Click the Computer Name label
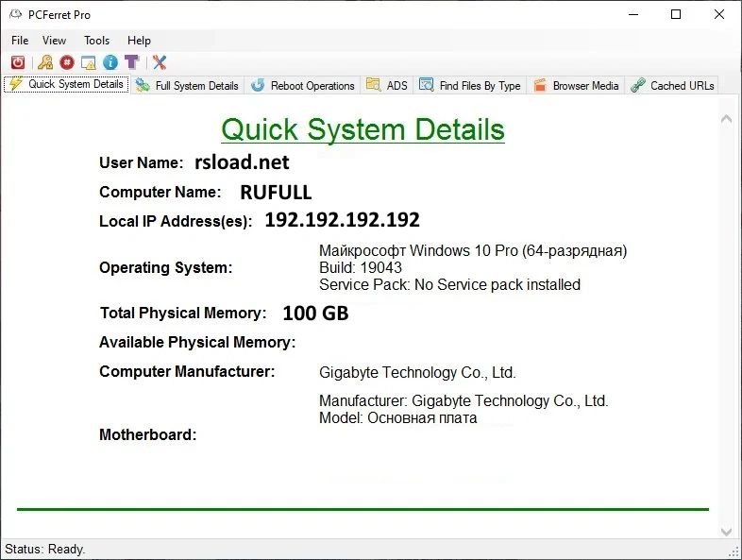Viewport: 742px width, 560px height. coord(160,193)
